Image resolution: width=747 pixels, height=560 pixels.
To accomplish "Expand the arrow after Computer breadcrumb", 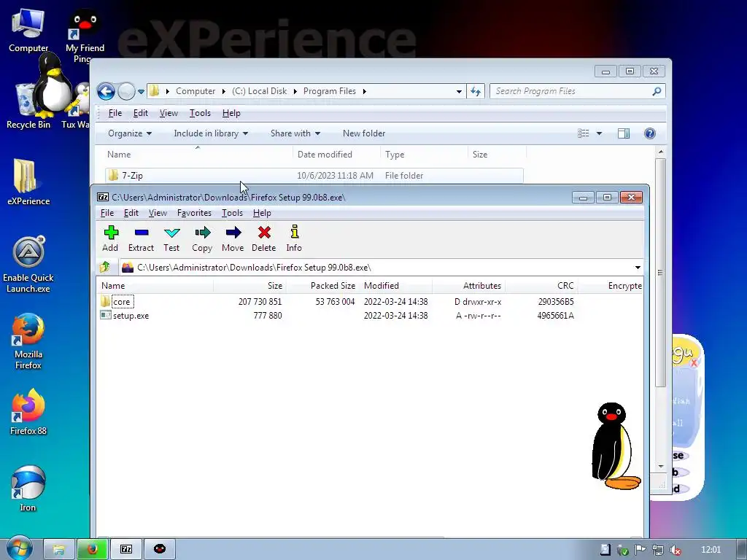I will point(223,91).
